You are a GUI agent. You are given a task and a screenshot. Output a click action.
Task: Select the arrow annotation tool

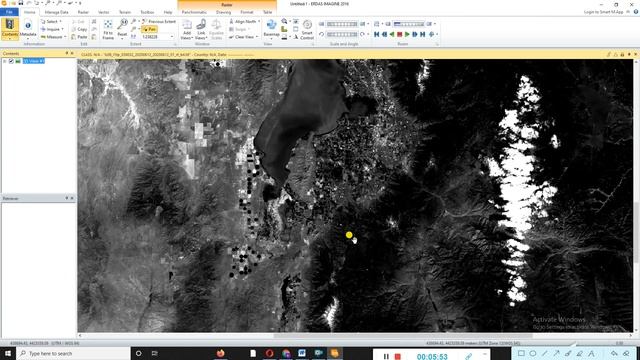(x=556, y=353)
